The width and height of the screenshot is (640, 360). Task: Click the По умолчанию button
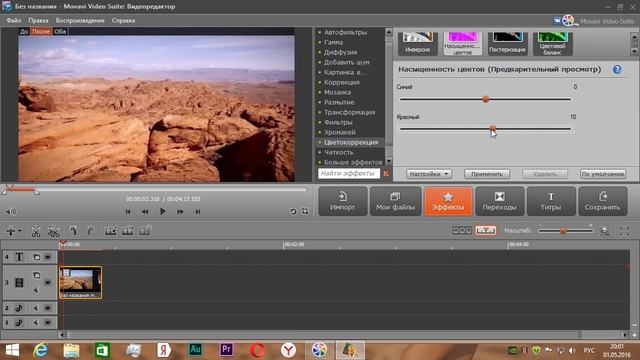click(603, 174)
